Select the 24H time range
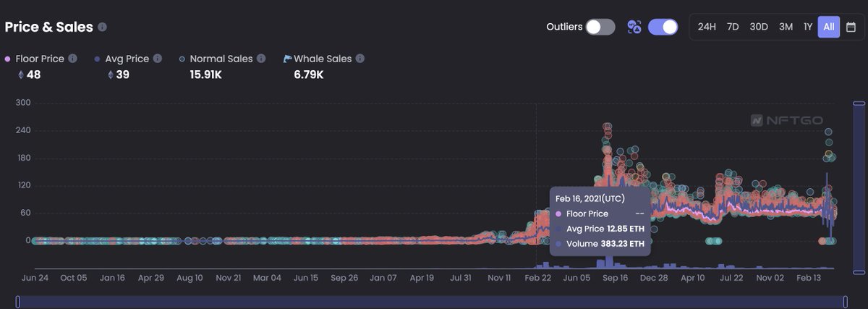Viewport: 868px width, 309px height. 707,27
